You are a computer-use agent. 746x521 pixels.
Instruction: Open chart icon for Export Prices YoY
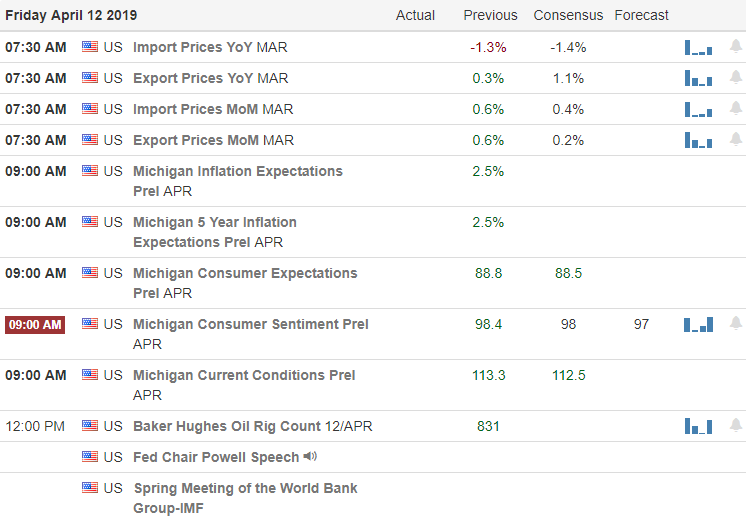[x=698, y=79]
